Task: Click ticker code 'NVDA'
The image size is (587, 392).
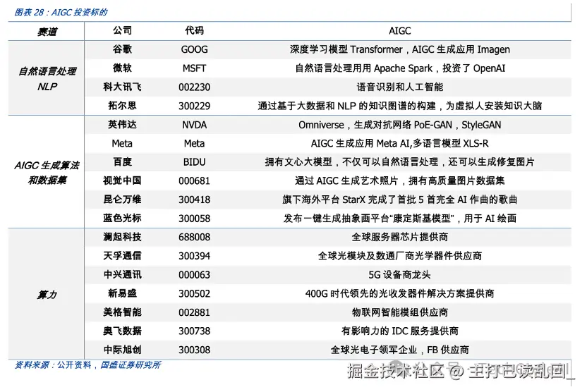Action: [x=194, y=125]
